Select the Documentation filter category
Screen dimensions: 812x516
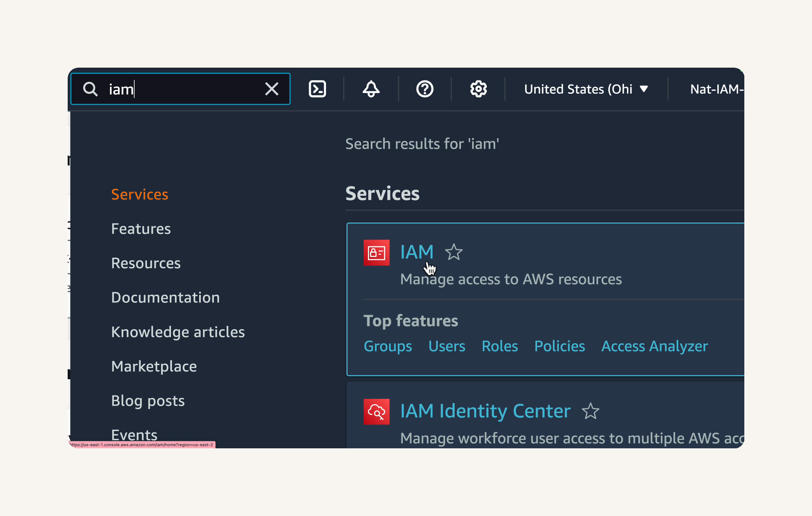pos(165,297)
